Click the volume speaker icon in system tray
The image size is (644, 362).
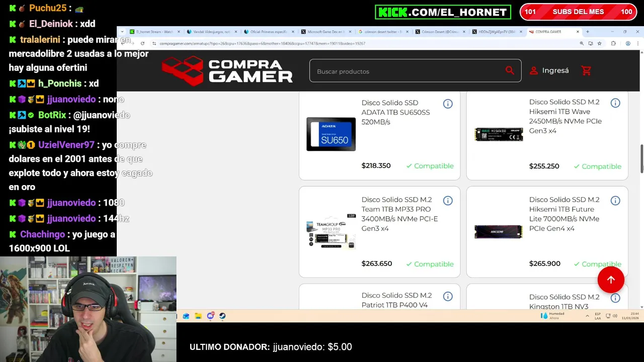615,316
